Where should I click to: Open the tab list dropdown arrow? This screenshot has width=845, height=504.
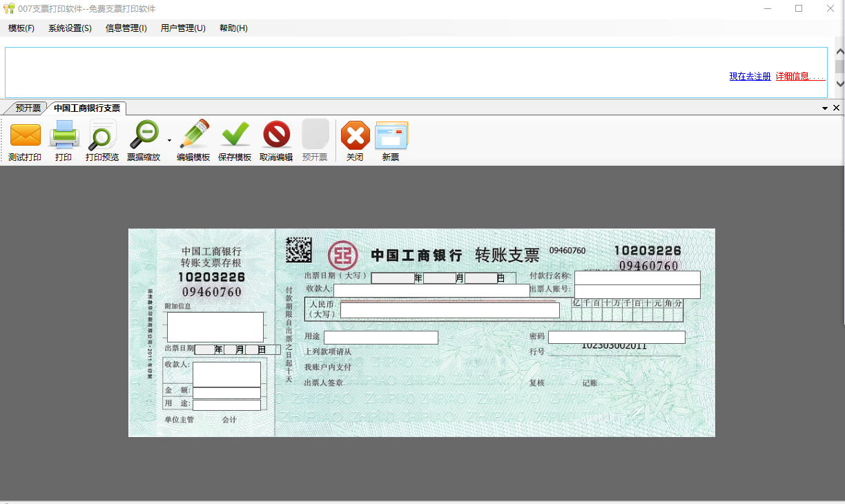[825, 108]
